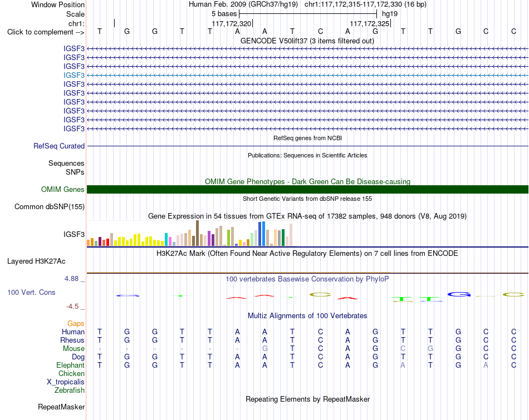The width and height of the screenshot is (529, 420).
Task: Open the Common dbSNP(155) track label
Action: [x=49, y=206]
